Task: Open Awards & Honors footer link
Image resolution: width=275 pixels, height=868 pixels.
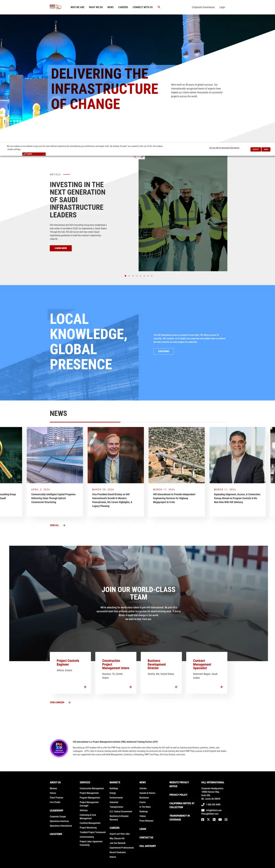Action: pyautogui.click(x=147, y=793)
